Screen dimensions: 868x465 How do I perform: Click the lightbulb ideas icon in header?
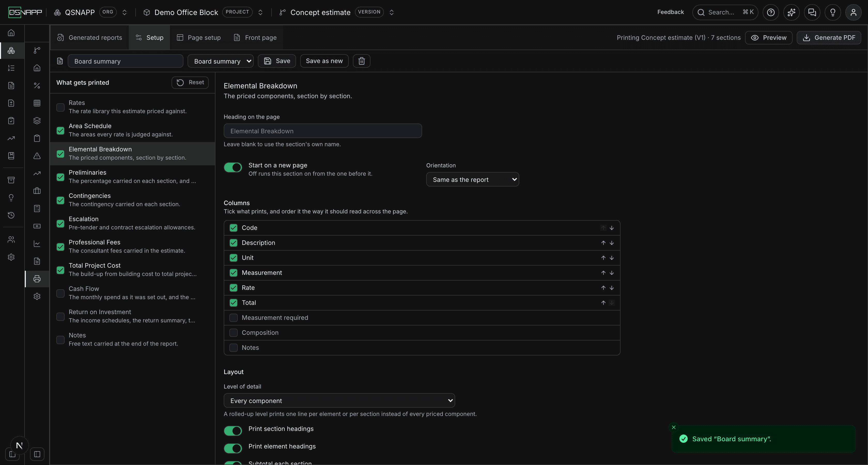pos(833,12)
